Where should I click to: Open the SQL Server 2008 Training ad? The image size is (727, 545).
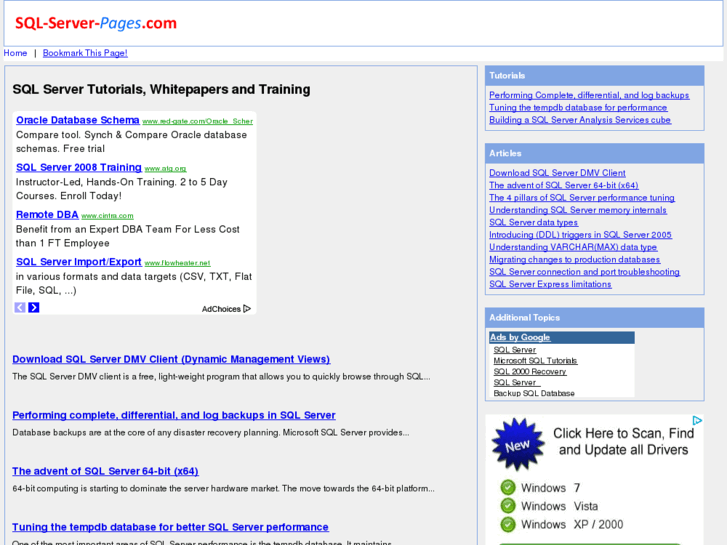[79, 167]
